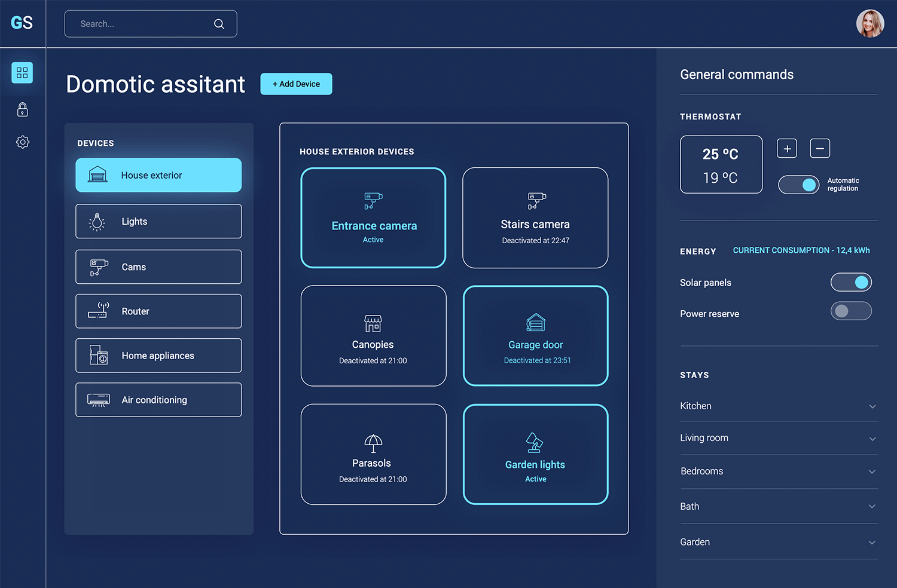Viewport: 897px width, 588px height.
Task: Click 'Deactivated at 22:47' status text
Action: click(536, 241)
